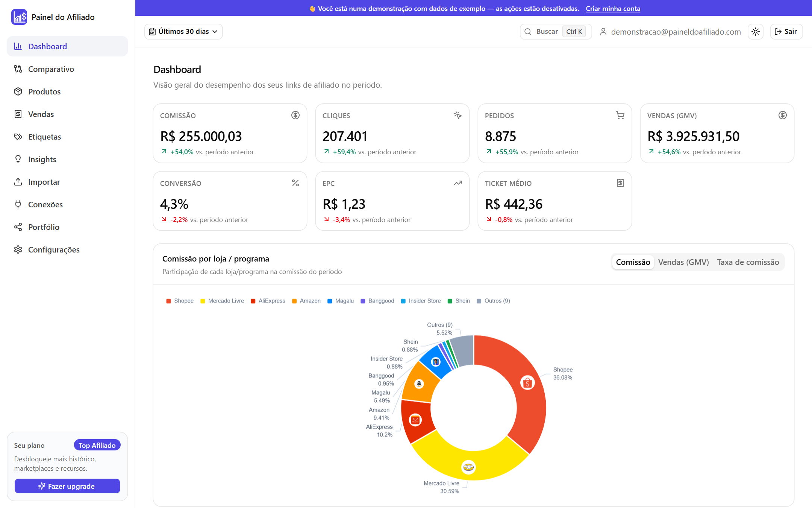812x508 pixels.
Task: Switch chart to the Vendas (GMV) tab
Action: point(683,262)
